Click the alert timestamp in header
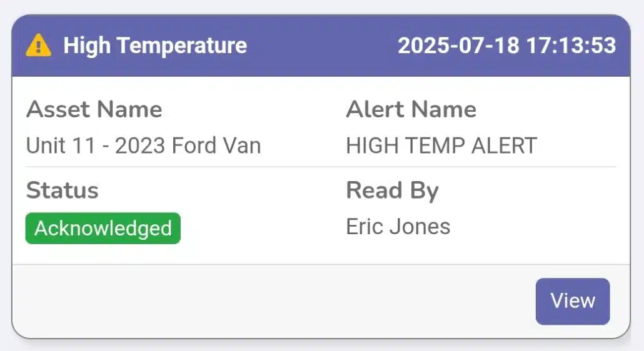 tap(506, 46)
